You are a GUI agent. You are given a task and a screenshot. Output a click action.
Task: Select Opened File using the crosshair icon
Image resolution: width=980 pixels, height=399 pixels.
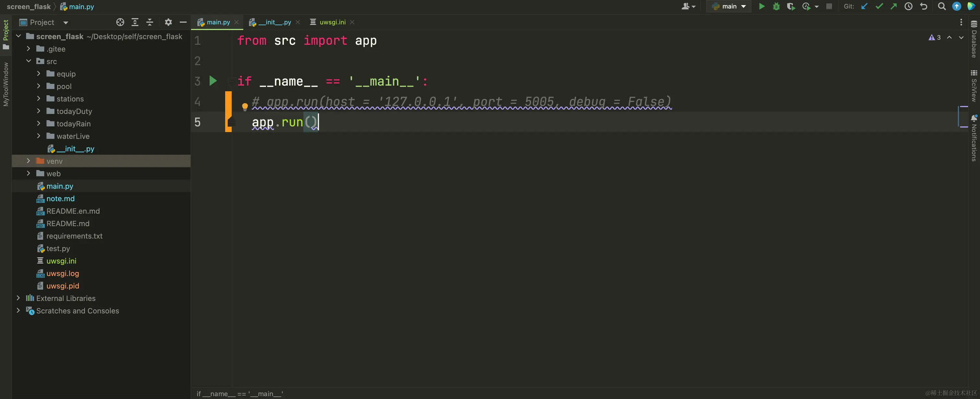(120, 22)
